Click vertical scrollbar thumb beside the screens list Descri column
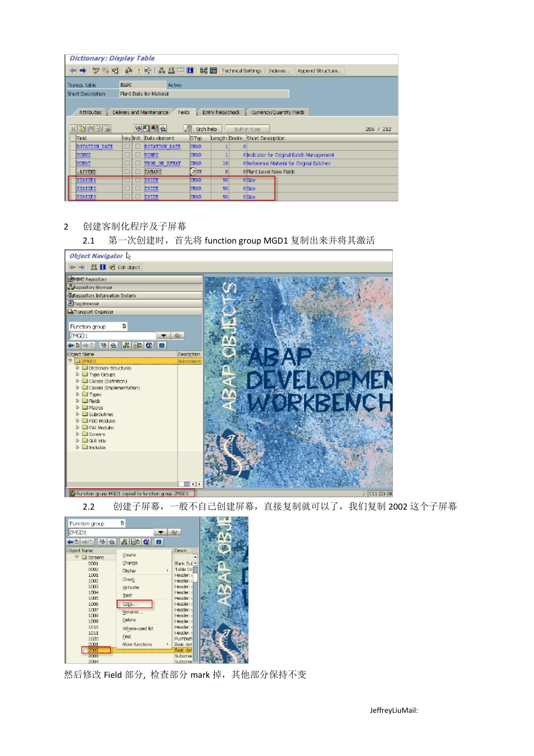The width and height of the screenshot is (534, 756). [196, 577]
